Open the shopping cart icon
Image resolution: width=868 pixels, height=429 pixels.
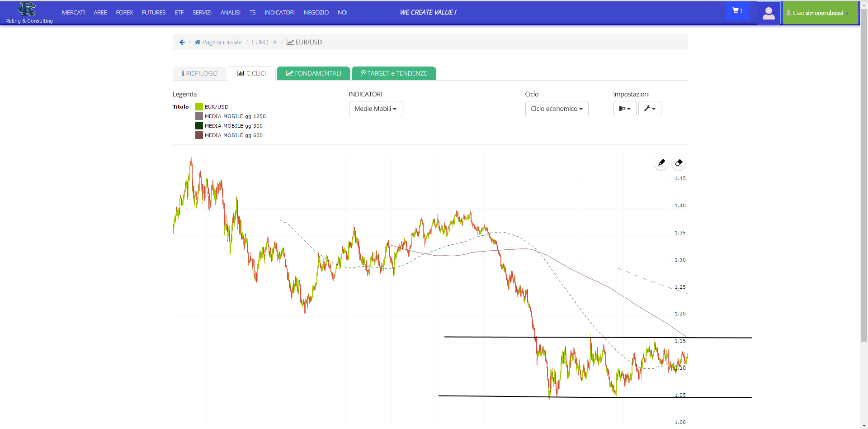[737, 11]
